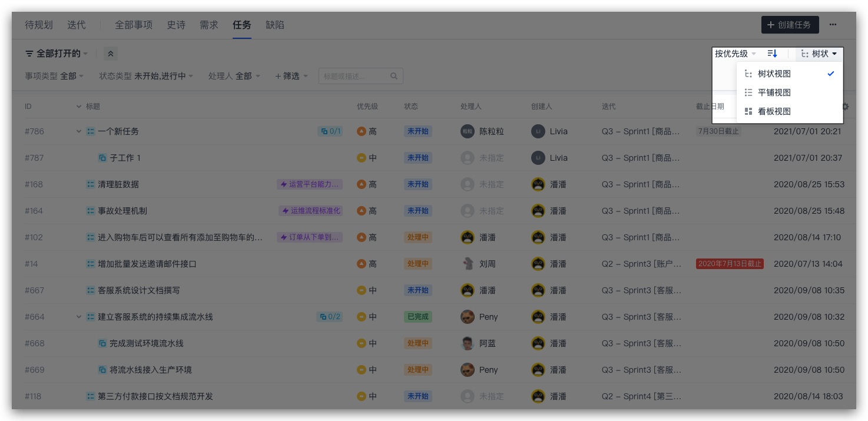This screenshot has height=421, width=868.
Task: Click epic tag 运维流程标准化
Action: (x=311, y=211)
